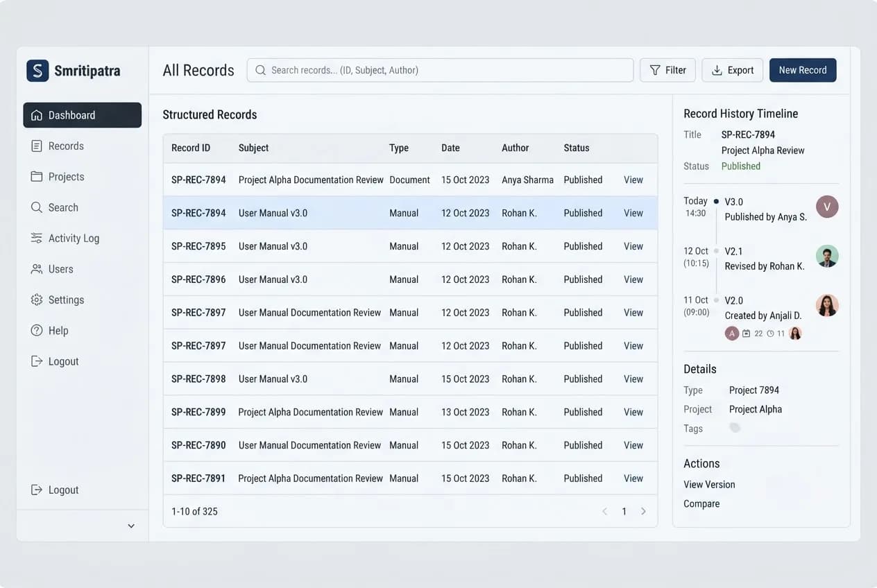Click 'Created by Anjali D.' timeline text
The width and height of the screenshot is (877, 588).
coord(763,315)
